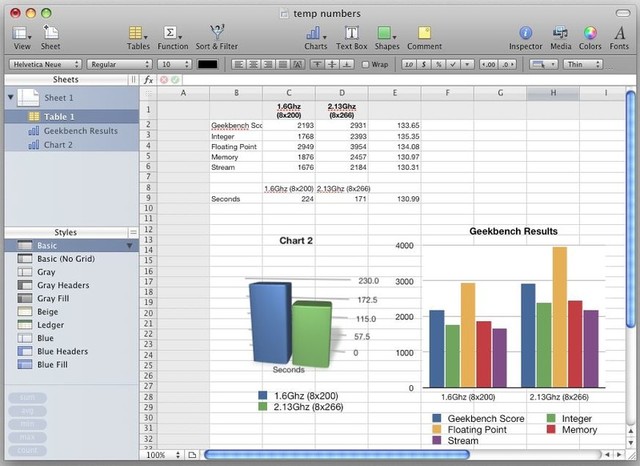
Task: Justify text in format bar
Action: pyautogui.click(x=282, y=64)
